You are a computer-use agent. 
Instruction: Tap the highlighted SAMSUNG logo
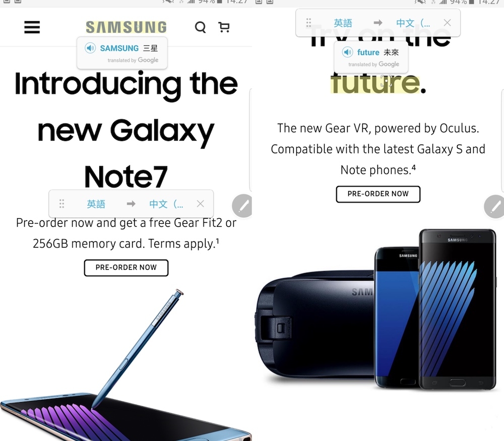127,27
